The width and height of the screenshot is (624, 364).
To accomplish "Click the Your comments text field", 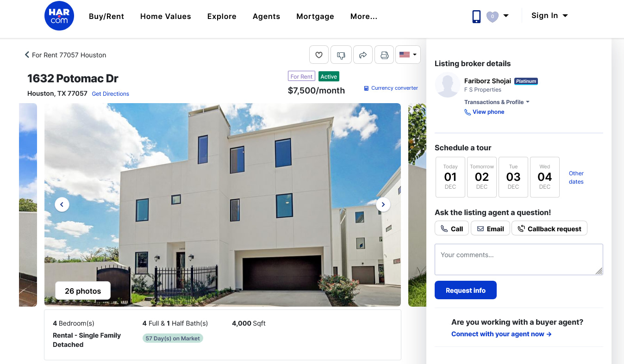I will tap(519, 259).
